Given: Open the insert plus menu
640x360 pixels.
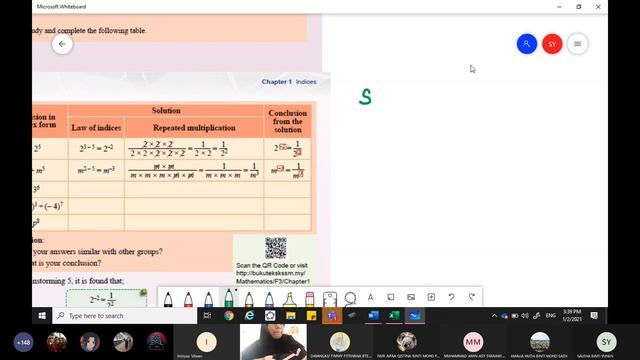Looking at the screenshot, I should pyautogui.click(x=431, y=297).
